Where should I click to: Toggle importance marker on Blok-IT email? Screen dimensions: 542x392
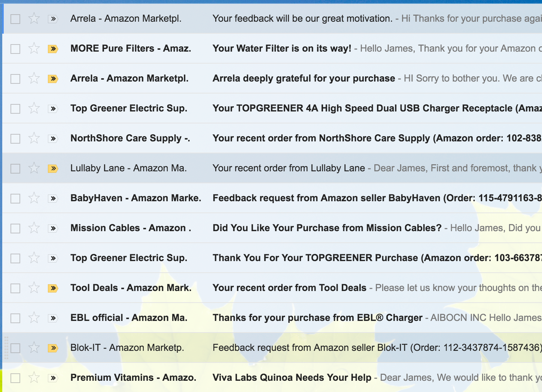click(53, 348)
